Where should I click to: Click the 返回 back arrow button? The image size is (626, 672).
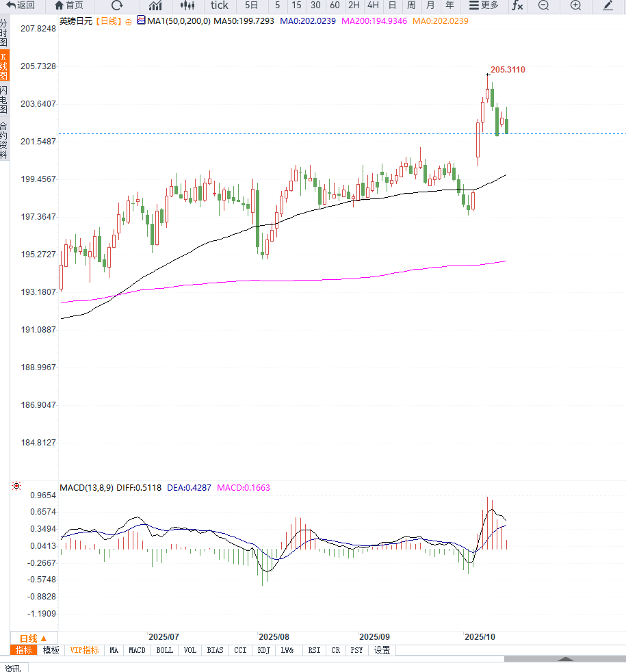pos(20,5)
